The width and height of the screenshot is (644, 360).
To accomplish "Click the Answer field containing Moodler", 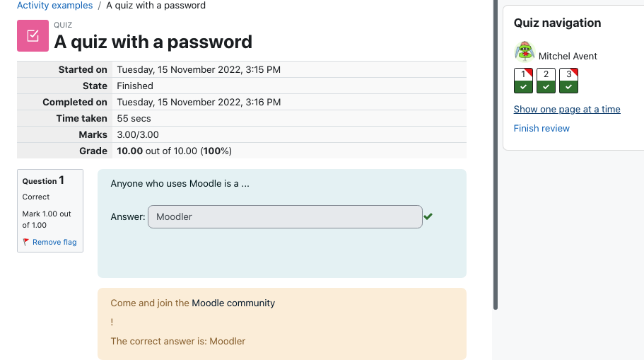I will (285, 216).
